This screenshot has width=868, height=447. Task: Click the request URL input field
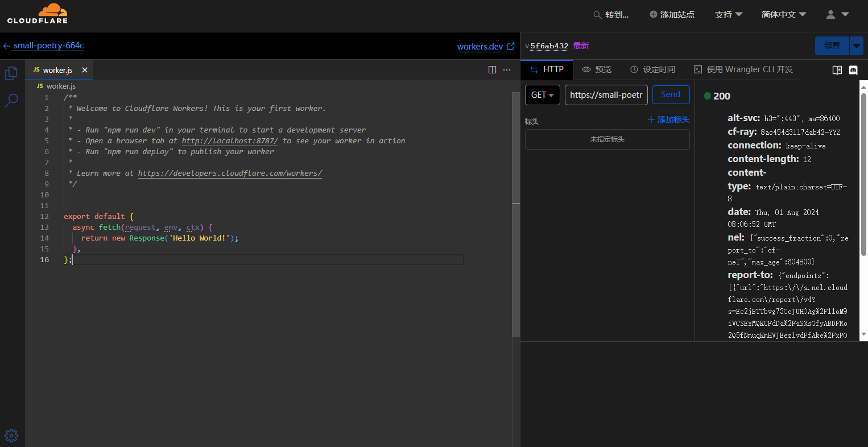click(x=606, y=95)
